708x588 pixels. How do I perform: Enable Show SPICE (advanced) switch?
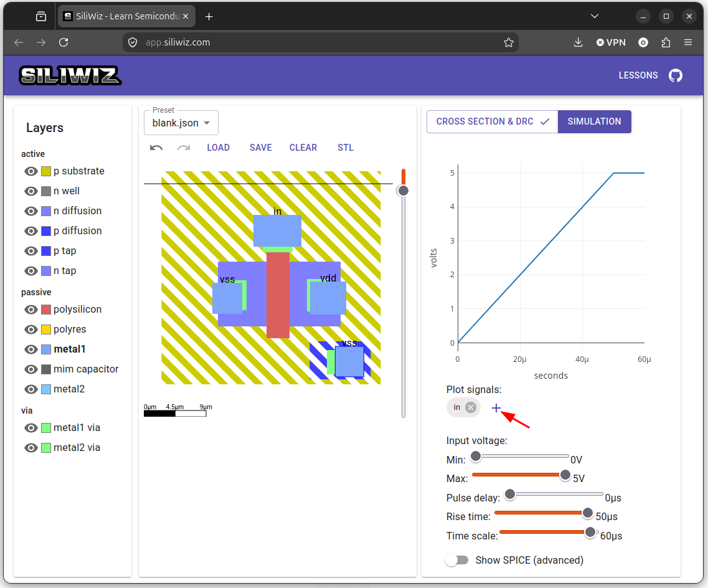(x=457, y=560)
